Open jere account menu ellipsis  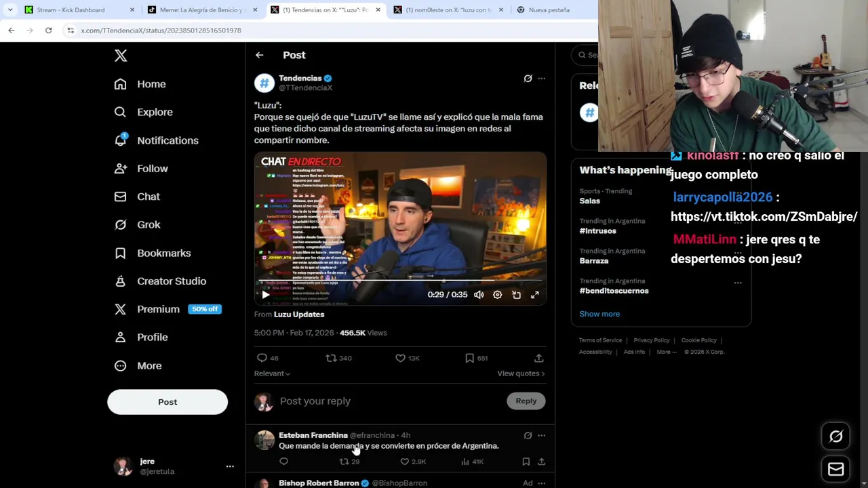click(230, 466)
